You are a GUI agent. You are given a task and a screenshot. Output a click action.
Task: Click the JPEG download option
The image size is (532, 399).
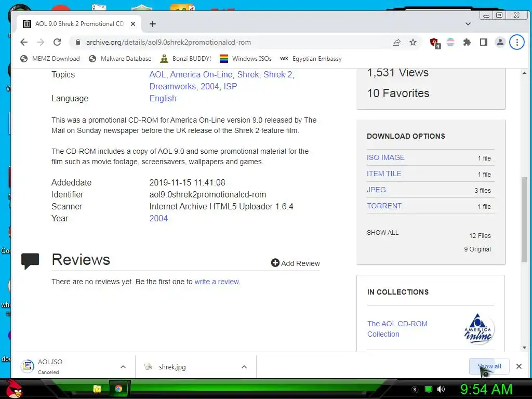tap(376, 190)
